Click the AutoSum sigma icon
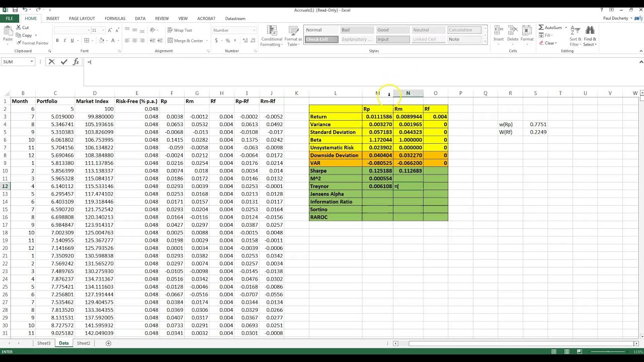This screenshot has width=644, height=362. click(541, 28)
